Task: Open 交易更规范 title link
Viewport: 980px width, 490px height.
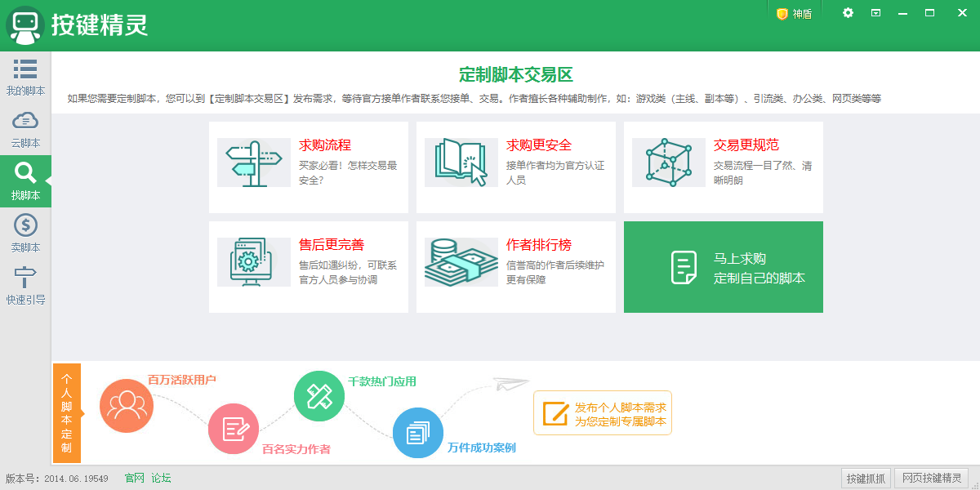Action: 746,145
